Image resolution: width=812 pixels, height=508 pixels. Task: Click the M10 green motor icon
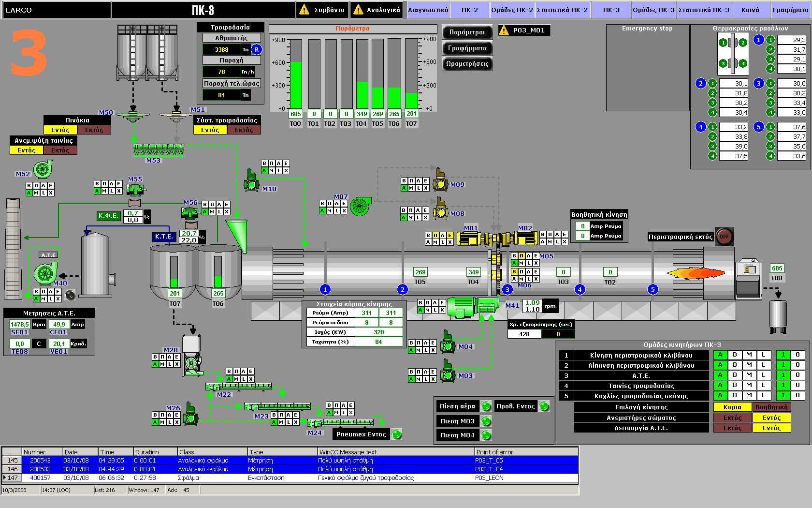click(x=251, y=181)
